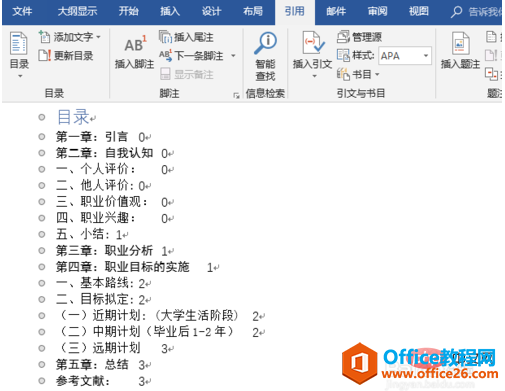Switch to the 开始 tab
The width and height of the screenshot is (505, 391).
128,12
